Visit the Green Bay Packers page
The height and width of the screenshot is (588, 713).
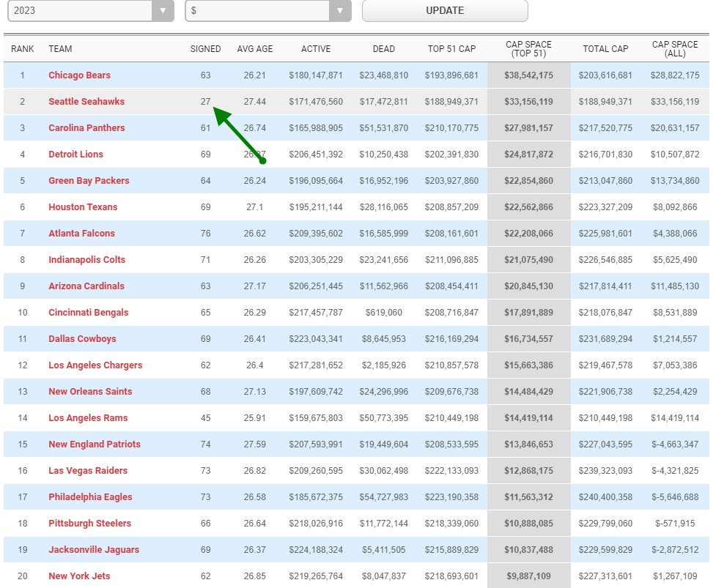coord(89,181)
